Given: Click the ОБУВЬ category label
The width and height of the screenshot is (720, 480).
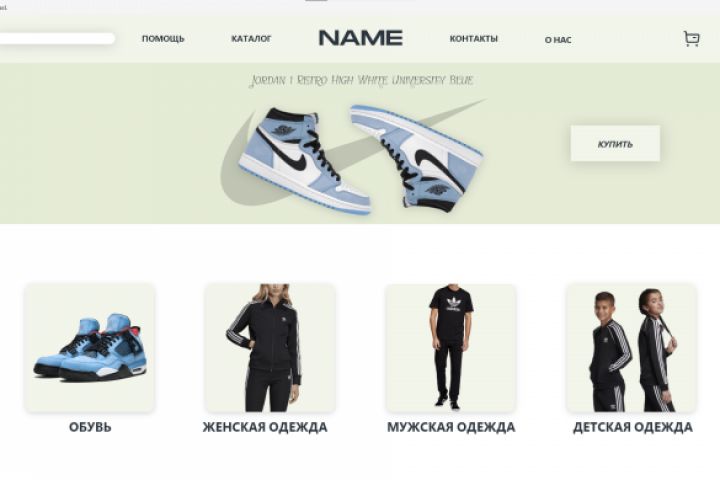Looking at the screenshot, I should 90,427.
